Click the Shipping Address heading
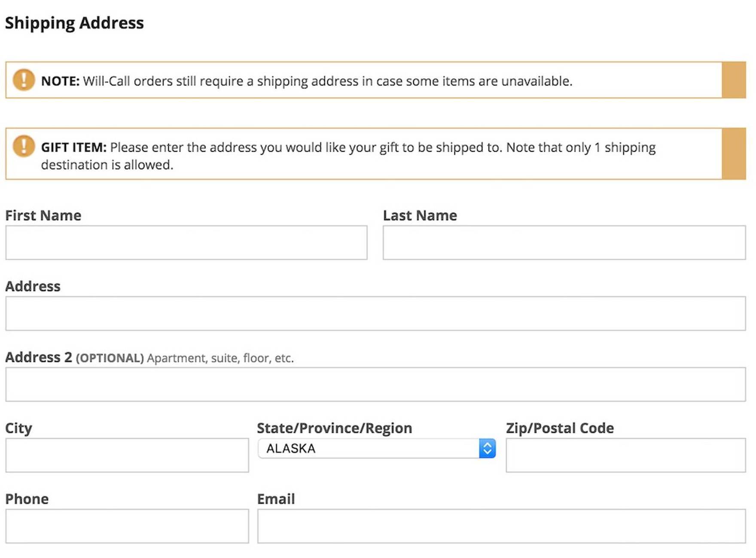 [x=74, y=23]
